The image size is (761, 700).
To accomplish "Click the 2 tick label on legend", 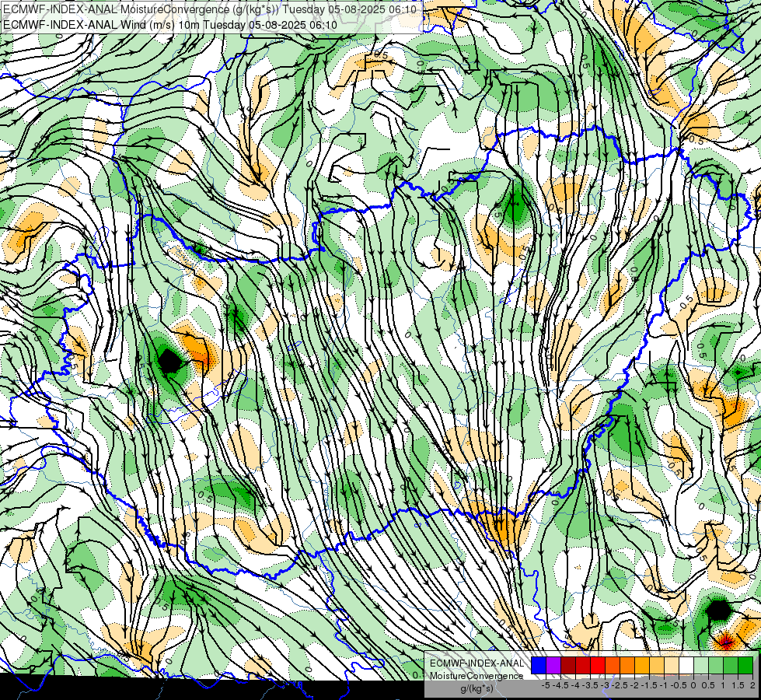I will pos(752,685).
